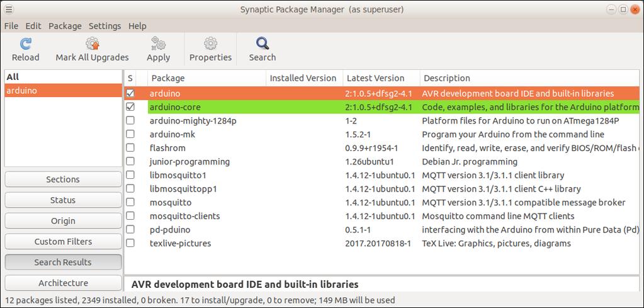Screen dimensions: 644x308
Task: Select flashrom package name
Action: [x=167, y=148]
